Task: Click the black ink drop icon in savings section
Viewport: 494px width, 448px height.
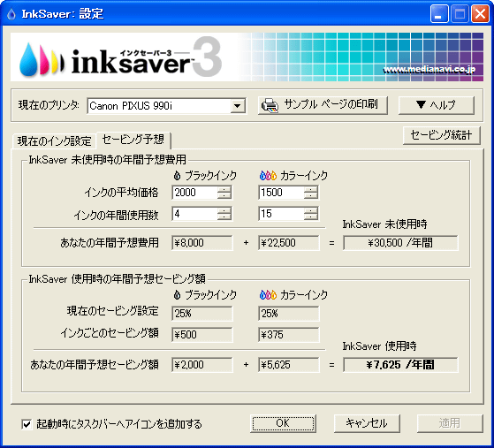Action: pos(177,295)
